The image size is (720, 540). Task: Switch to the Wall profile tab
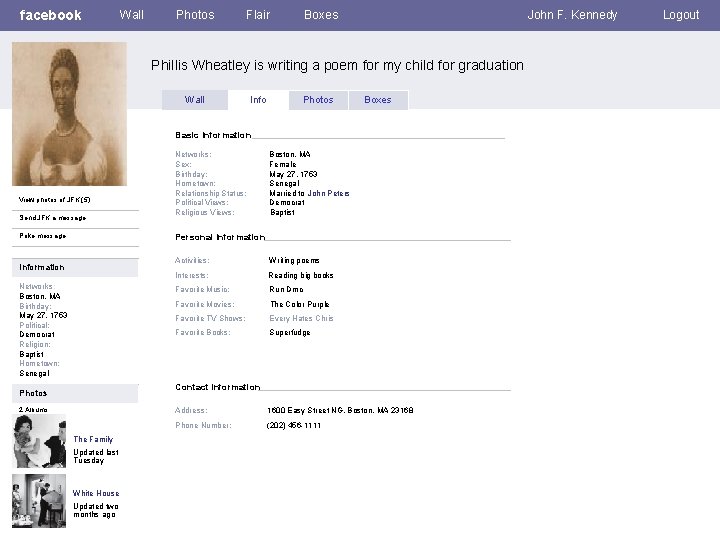195,100
